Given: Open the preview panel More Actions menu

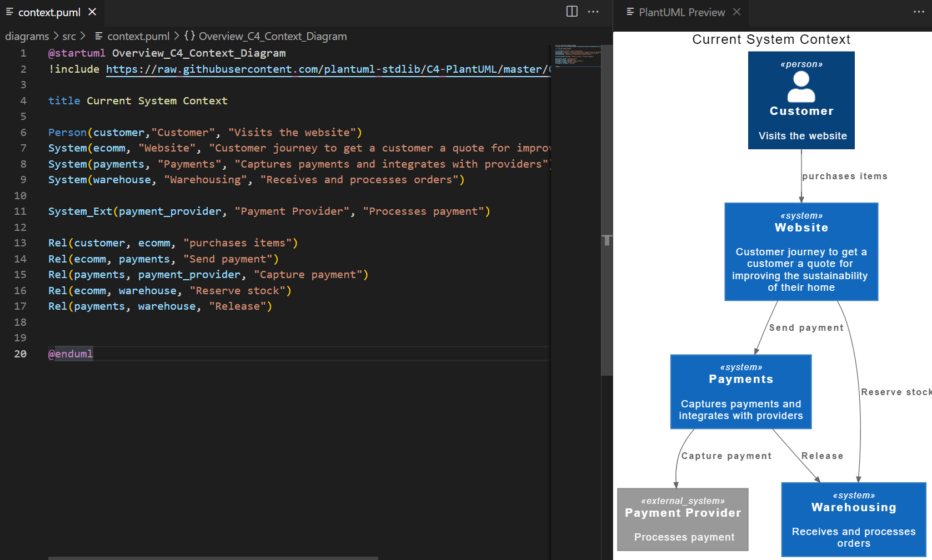Looking at the screenshot, I should click(x=919, y=12).
